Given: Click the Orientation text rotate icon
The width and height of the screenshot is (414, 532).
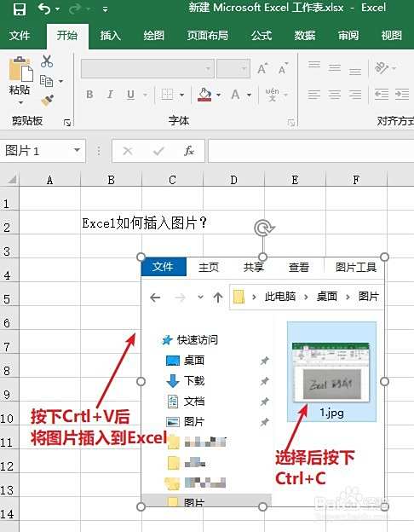Looking at the screenshot, I should pos(382,68).
